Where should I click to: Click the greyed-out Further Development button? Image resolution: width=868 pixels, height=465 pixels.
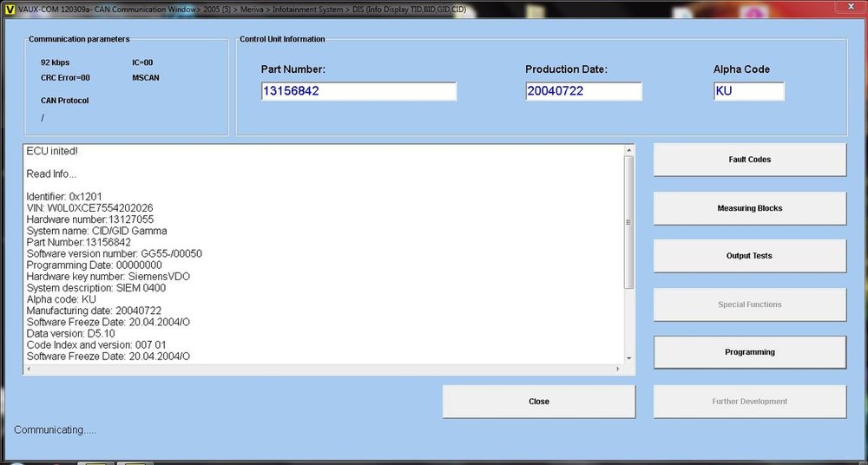[x=749, y=402]
